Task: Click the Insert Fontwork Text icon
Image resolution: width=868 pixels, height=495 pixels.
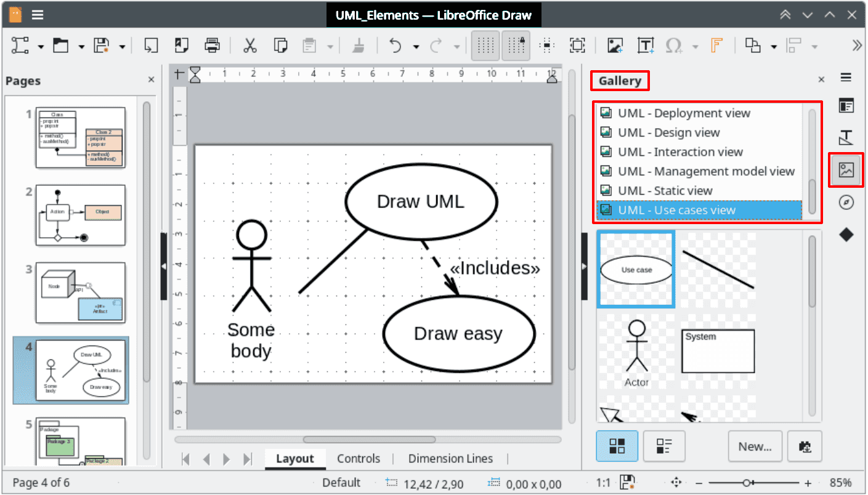Action: [716, 45]
